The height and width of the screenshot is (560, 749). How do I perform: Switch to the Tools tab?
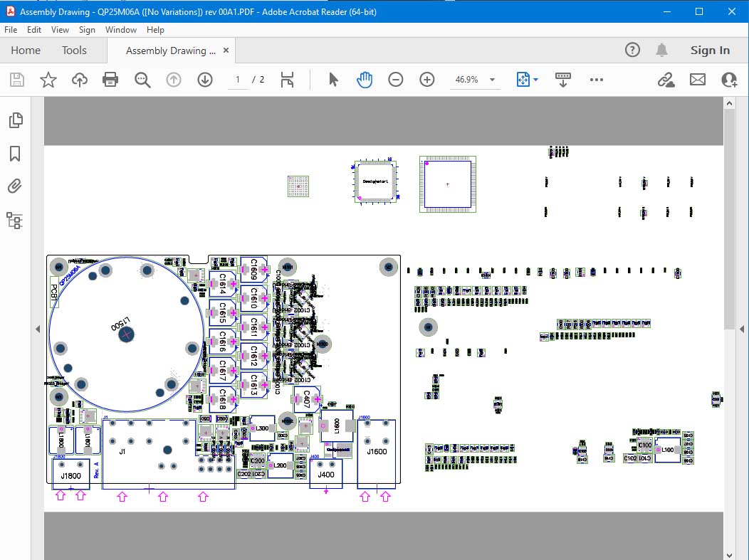point(74,51)
